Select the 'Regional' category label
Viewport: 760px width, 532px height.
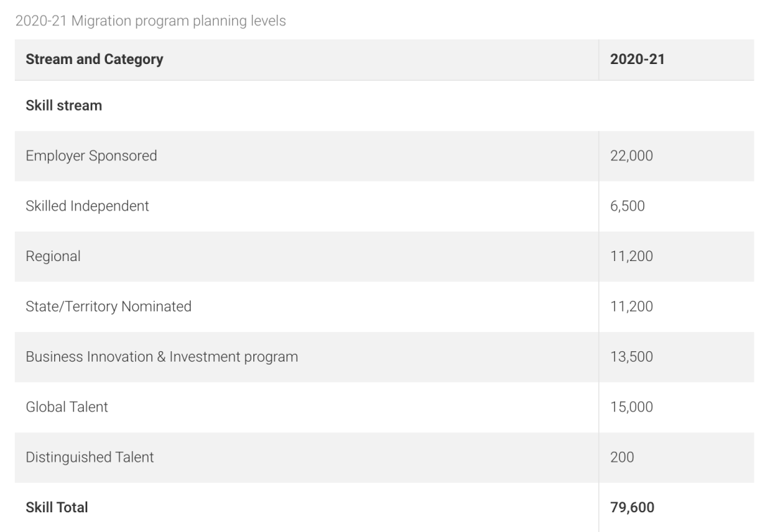pos(53,256)
